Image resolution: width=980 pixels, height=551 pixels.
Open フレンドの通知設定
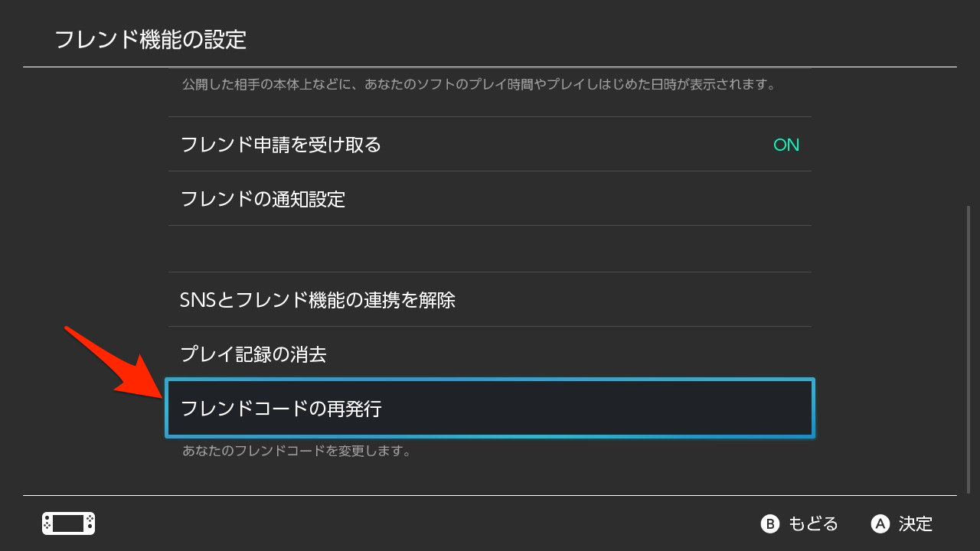490,199
